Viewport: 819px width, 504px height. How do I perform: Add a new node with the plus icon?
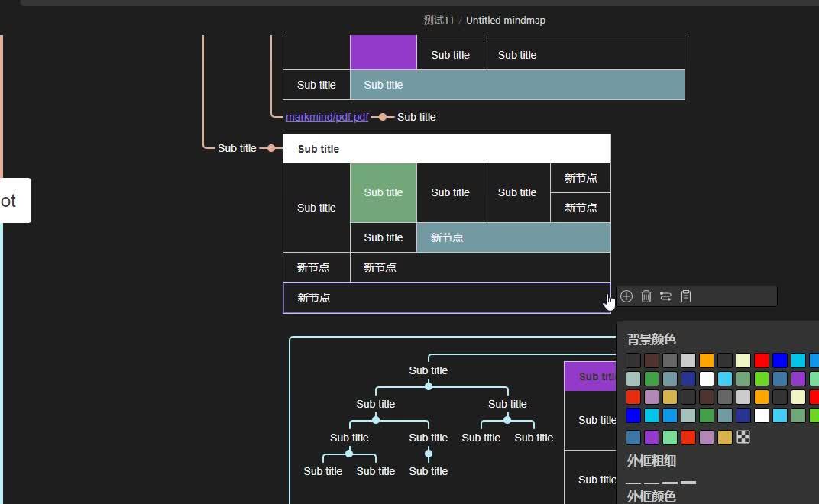point(626,296)
